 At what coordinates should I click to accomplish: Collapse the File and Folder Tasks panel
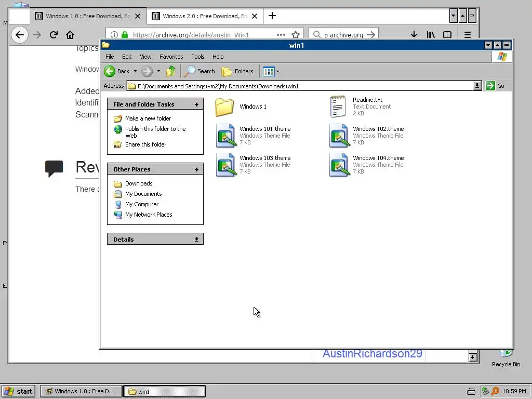coord(196,104)
